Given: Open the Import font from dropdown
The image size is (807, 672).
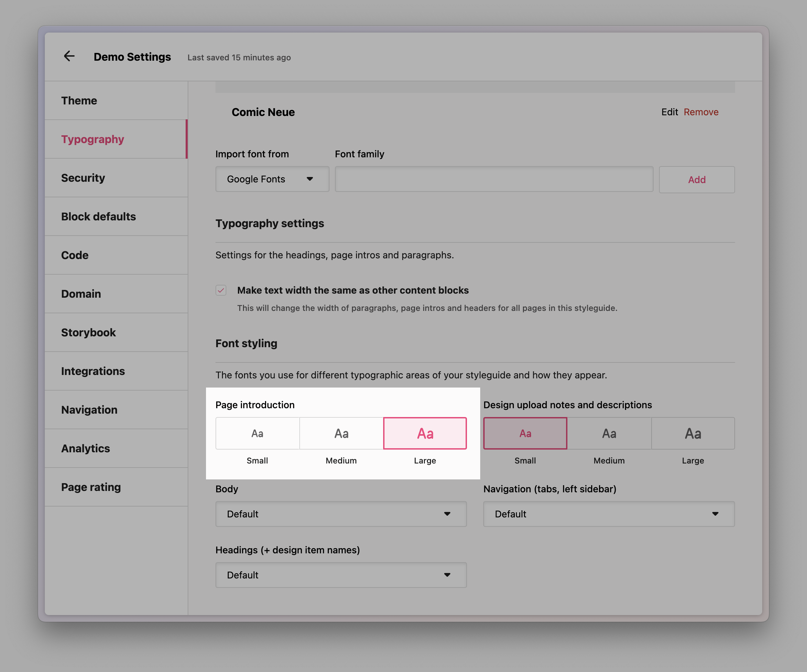Looking at the screenshot, I should click(272, 179).
